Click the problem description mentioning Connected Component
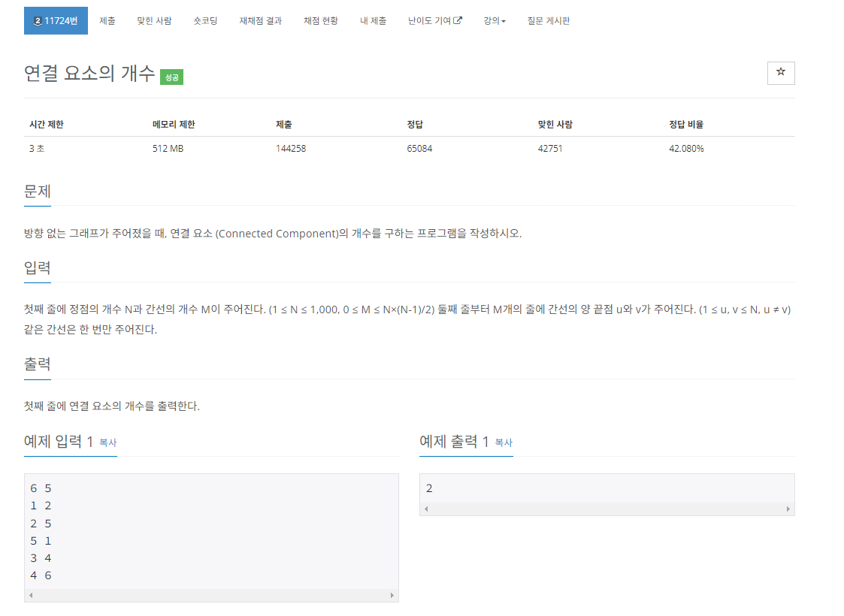This screenshot has height=616, width=844. (273, 234)
